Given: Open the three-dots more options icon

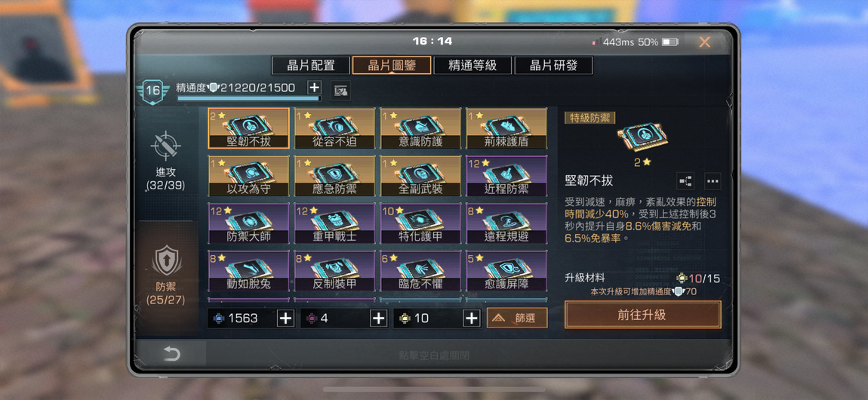Looking at the screenshot, I should tap(713, 181).
